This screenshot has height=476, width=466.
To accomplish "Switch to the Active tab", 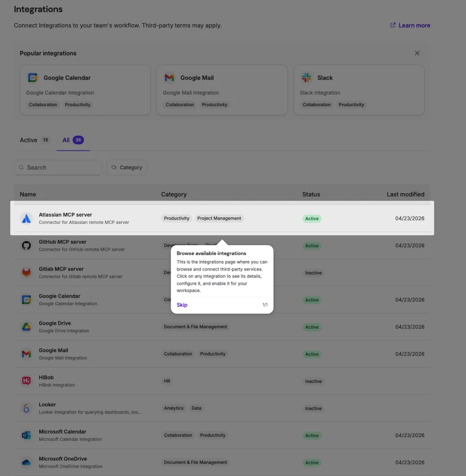I will pos(28,140).
